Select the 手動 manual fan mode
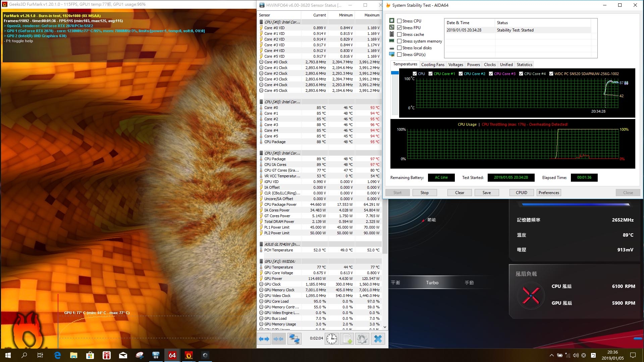 pos(469,283)
